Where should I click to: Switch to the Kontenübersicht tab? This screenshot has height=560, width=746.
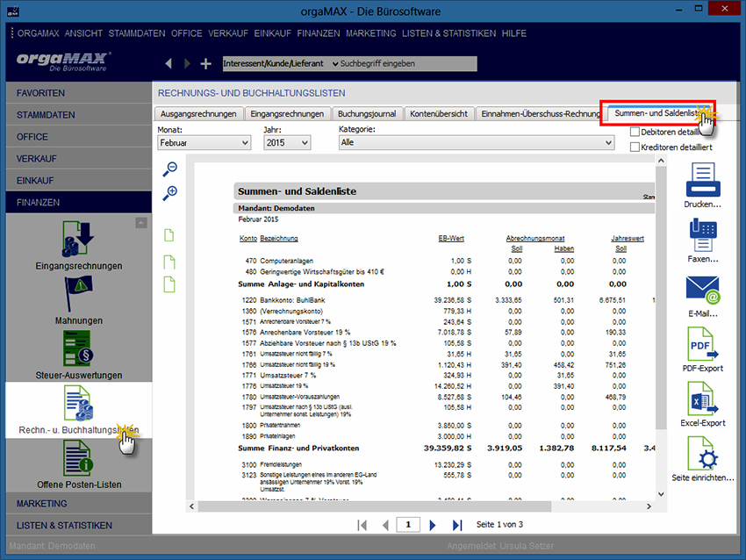point(439,114)
